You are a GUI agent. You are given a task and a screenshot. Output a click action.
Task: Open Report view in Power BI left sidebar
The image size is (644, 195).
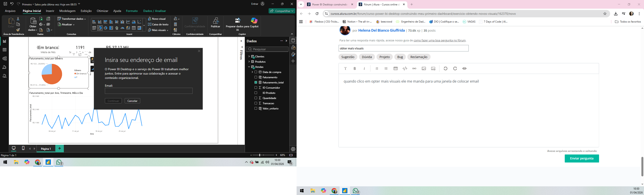tap(5, 41)
